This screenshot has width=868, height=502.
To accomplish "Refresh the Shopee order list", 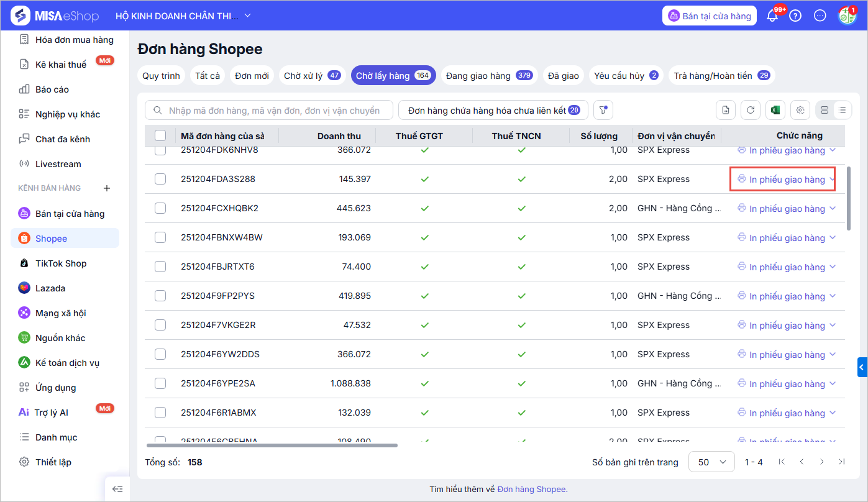I will 751,111.
